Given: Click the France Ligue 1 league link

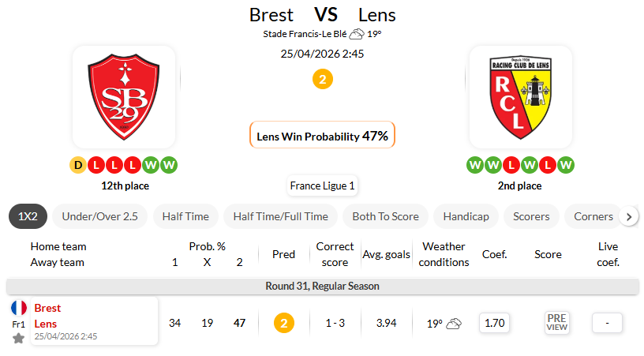Looking at the screenshot, I should [x=322, y=186].
